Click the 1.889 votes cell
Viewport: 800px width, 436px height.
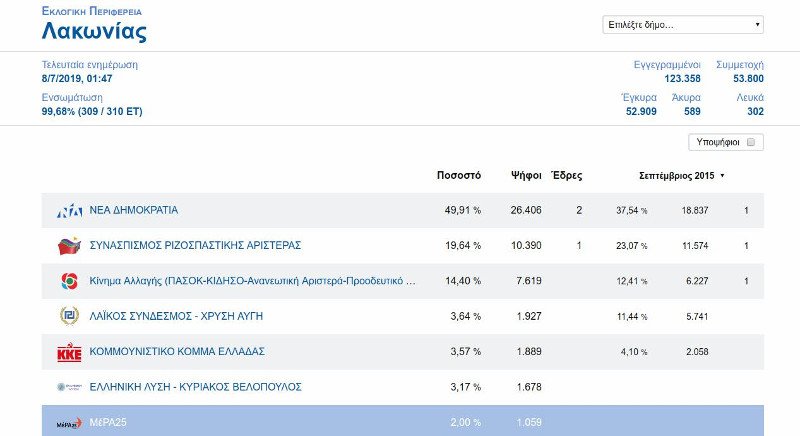[529, 351]
